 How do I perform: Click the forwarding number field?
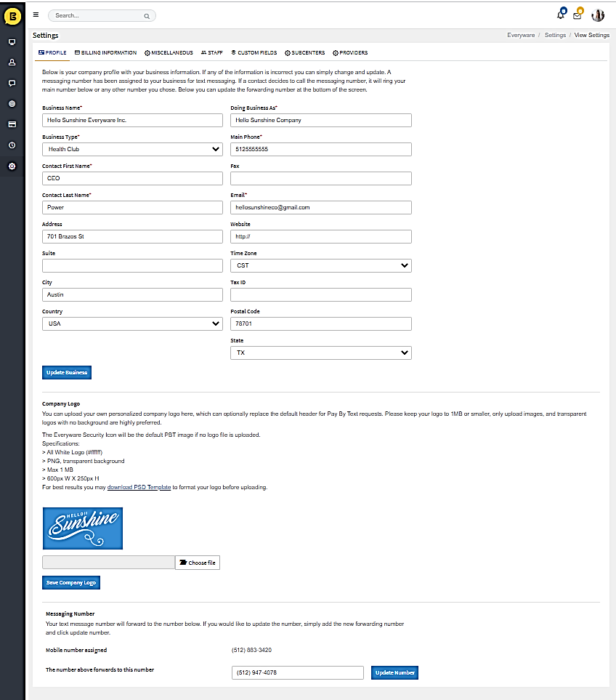click(298, 673)
